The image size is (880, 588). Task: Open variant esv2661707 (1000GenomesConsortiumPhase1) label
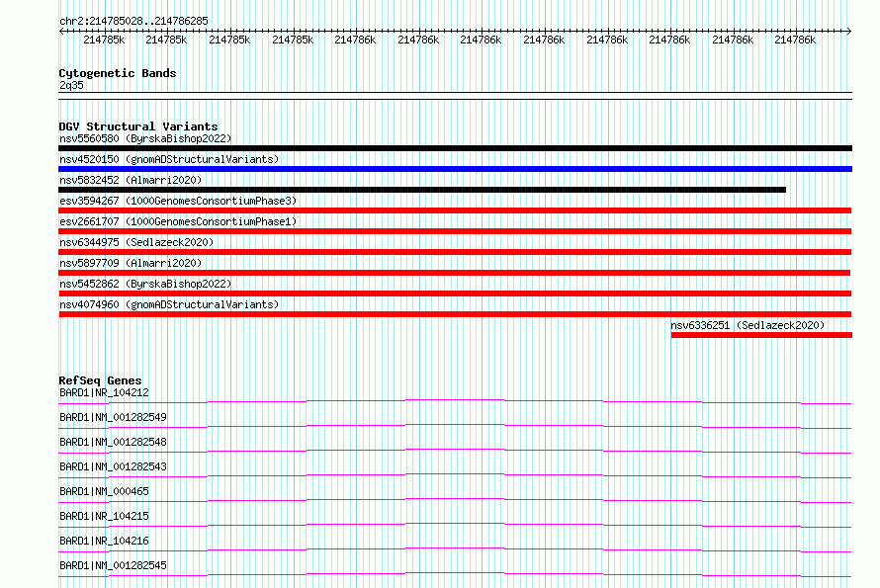[178, 221]
